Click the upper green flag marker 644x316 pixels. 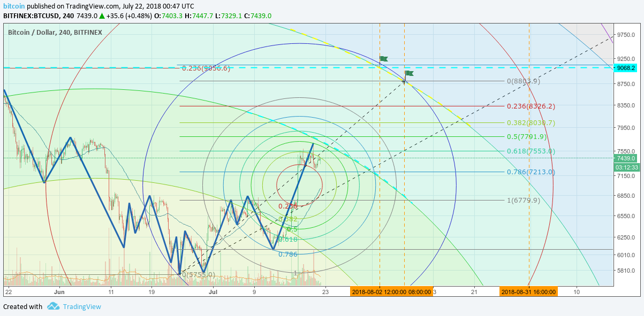click(383, 58)
